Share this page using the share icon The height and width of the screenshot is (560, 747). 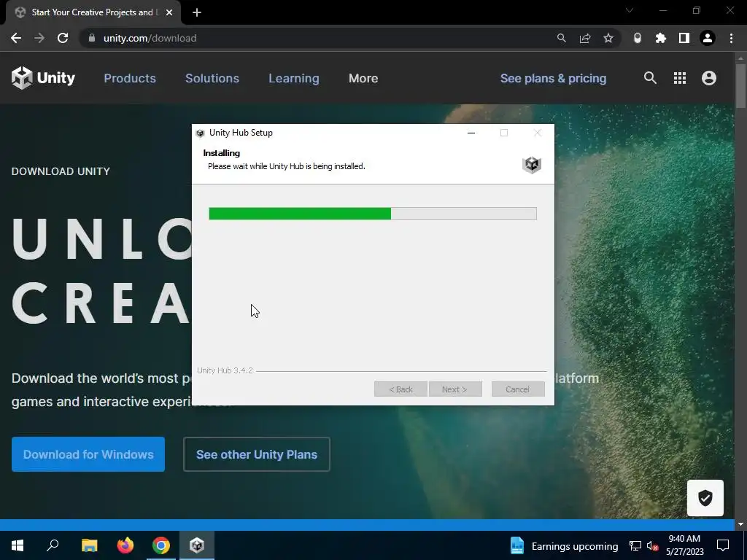[585, 38]
